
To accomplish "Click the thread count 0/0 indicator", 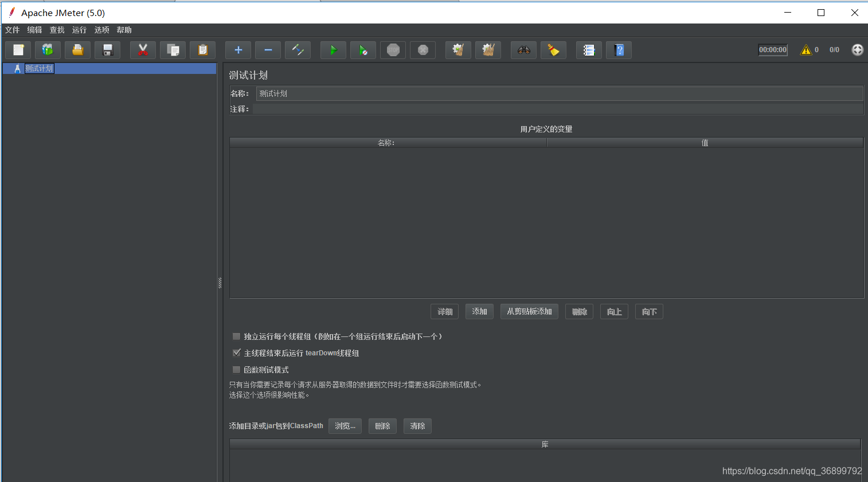I will point(834,50).
